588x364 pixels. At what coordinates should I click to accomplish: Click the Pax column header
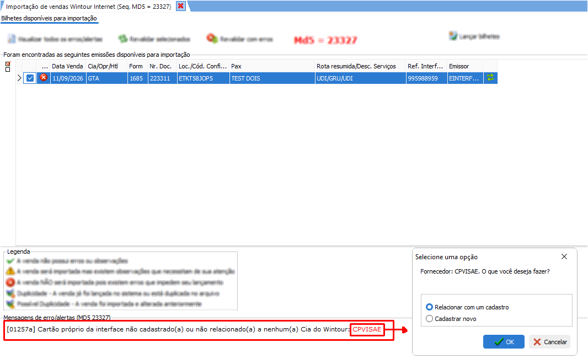tap(272, 66)
